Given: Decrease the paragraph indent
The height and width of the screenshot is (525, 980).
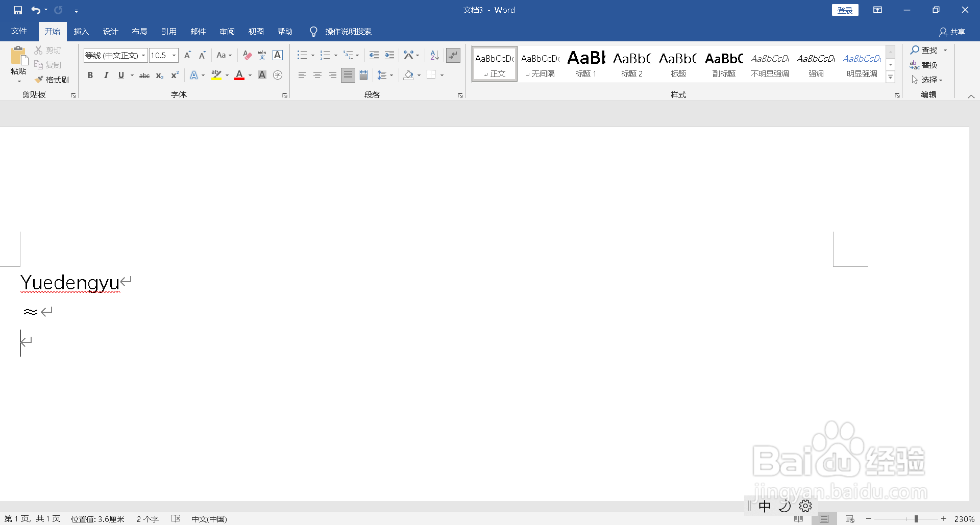Looking at the screenshot, I should (x=374, y=55).
